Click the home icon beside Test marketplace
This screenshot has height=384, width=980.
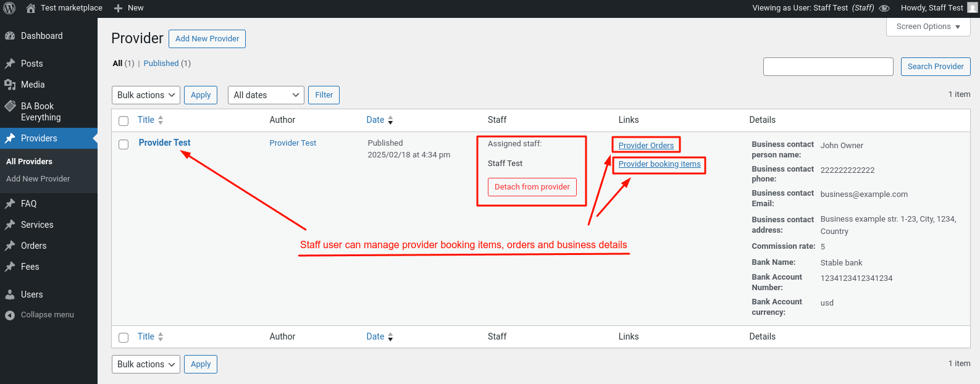(x=31, y=8)
